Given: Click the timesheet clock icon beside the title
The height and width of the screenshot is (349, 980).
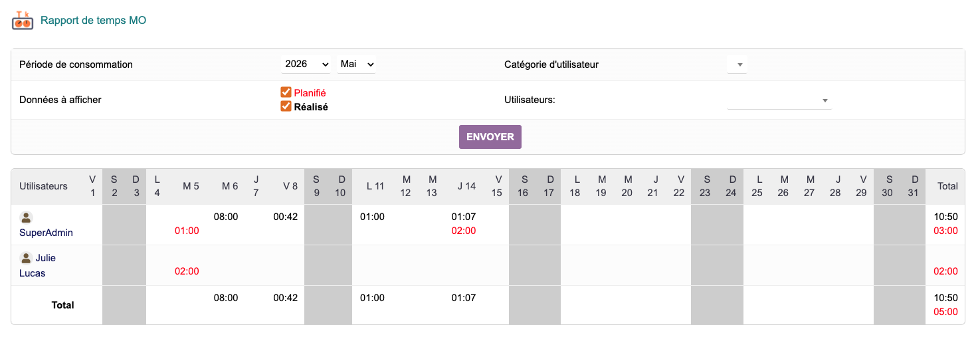Looking at the screenshot, I should pos(23,21).
